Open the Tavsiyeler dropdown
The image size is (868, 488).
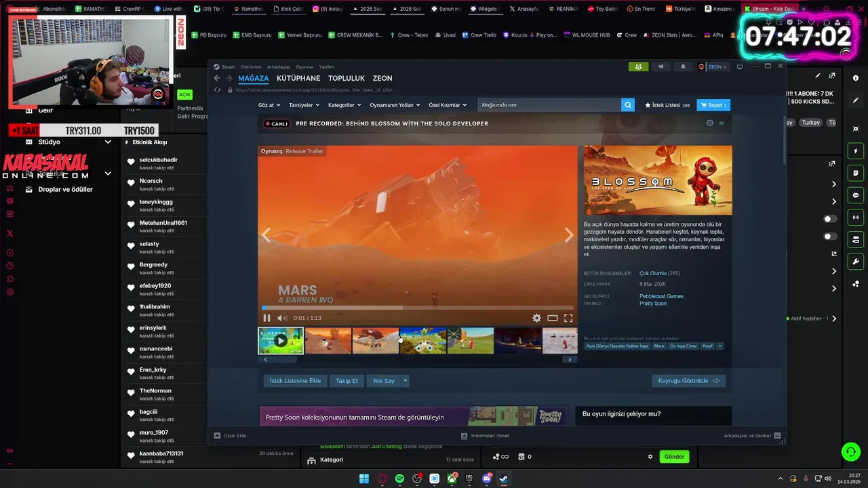click(x=303, y=105)
